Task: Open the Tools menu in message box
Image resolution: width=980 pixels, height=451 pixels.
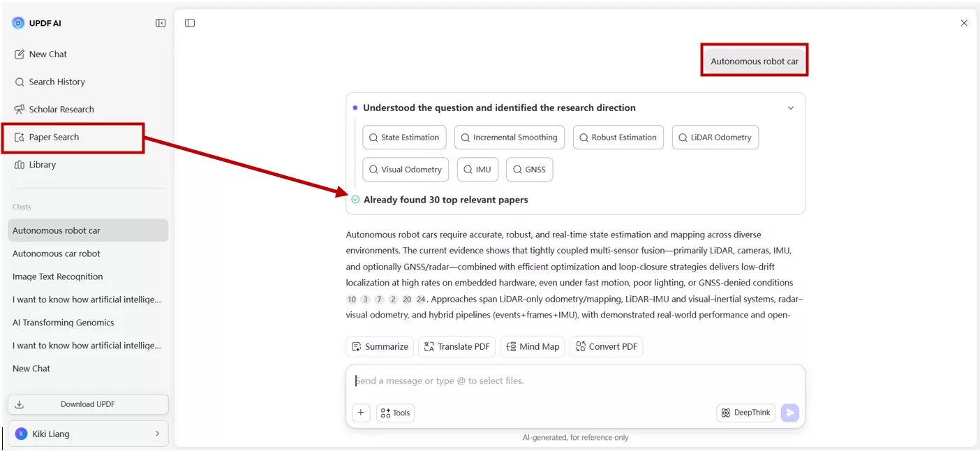Action: (x=396, y=413)
